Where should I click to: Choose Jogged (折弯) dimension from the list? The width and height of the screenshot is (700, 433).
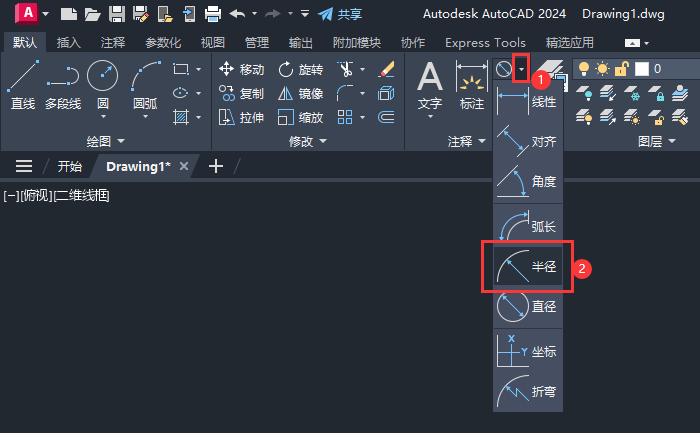click(528, 391)
